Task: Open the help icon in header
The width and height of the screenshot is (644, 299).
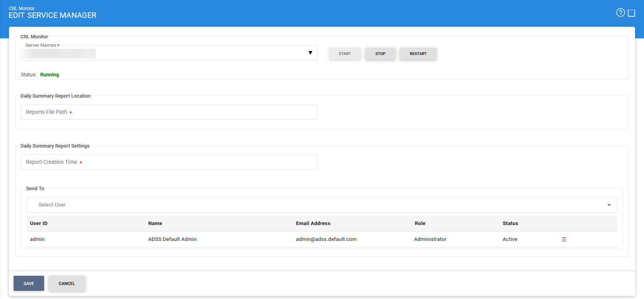Action: (620, 13)
